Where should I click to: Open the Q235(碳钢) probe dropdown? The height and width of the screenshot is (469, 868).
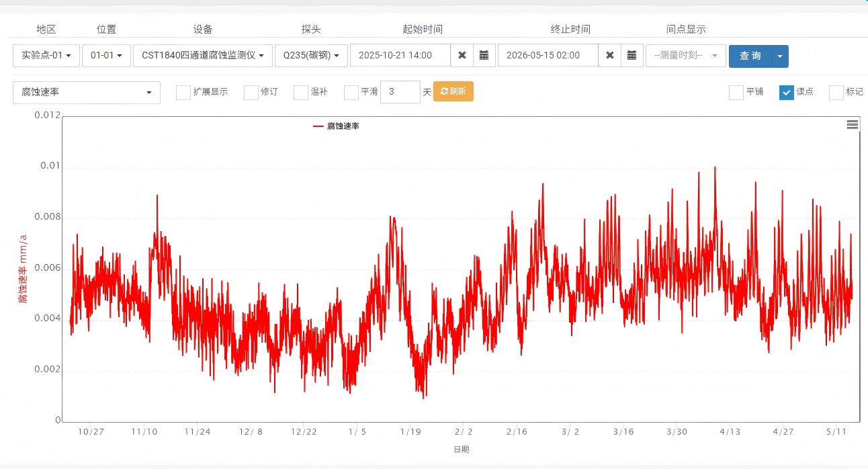[x=311, y=56]
